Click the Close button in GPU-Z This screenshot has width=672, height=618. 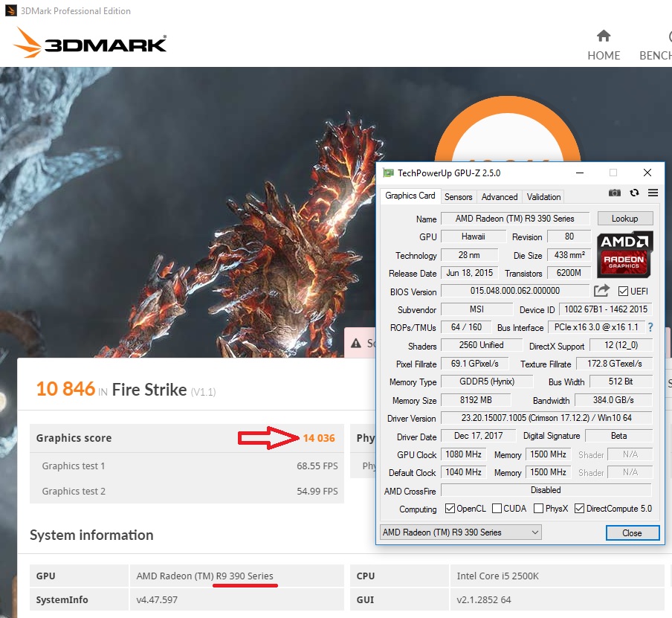click(x=632, y=532)
